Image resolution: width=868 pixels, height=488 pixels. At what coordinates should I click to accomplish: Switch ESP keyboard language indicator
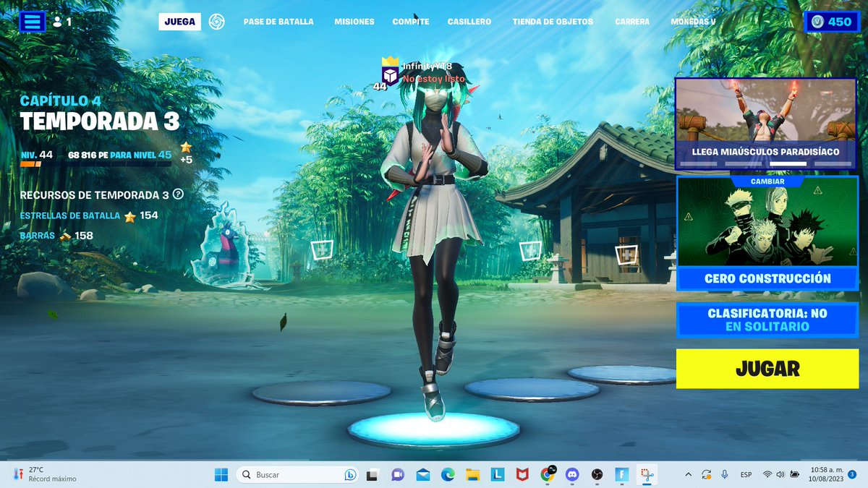click(x=746, y=475)
